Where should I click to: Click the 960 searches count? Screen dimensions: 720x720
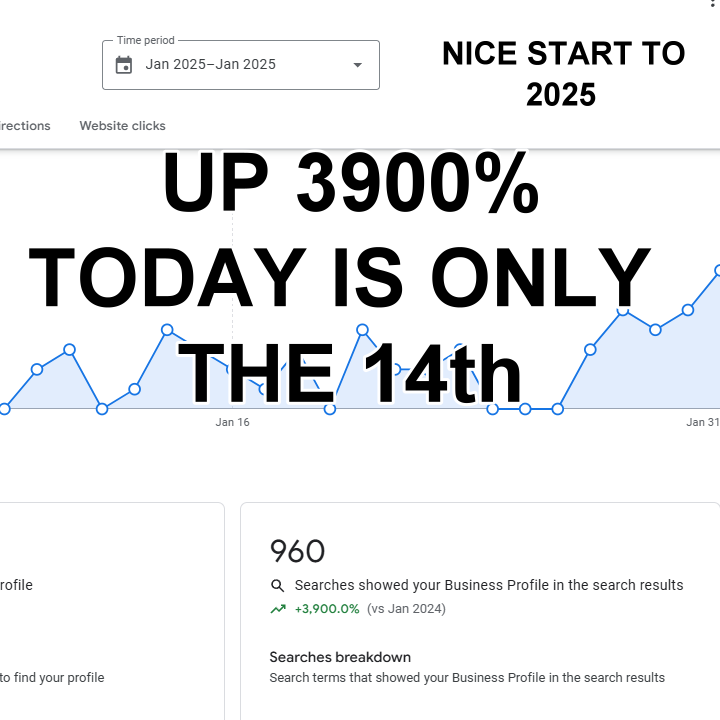297,551
